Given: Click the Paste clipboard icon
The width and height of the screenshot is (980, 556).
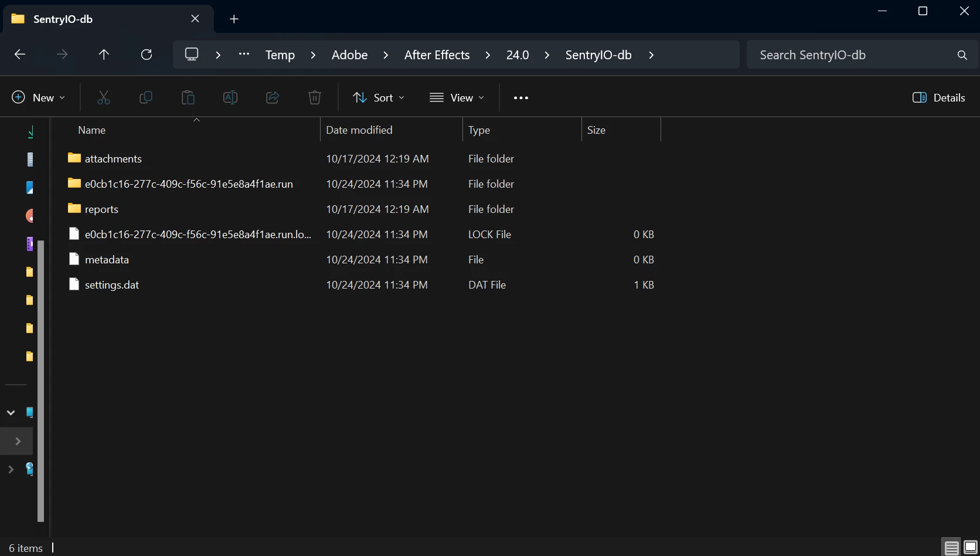Looking at the screenshot, I should (x=188, y=97).
